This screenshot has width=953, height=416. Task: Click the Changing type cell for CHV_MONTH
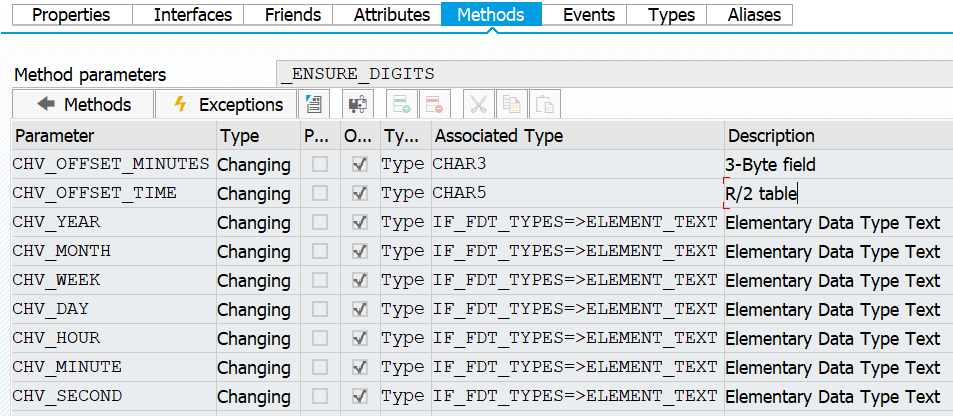258,251
